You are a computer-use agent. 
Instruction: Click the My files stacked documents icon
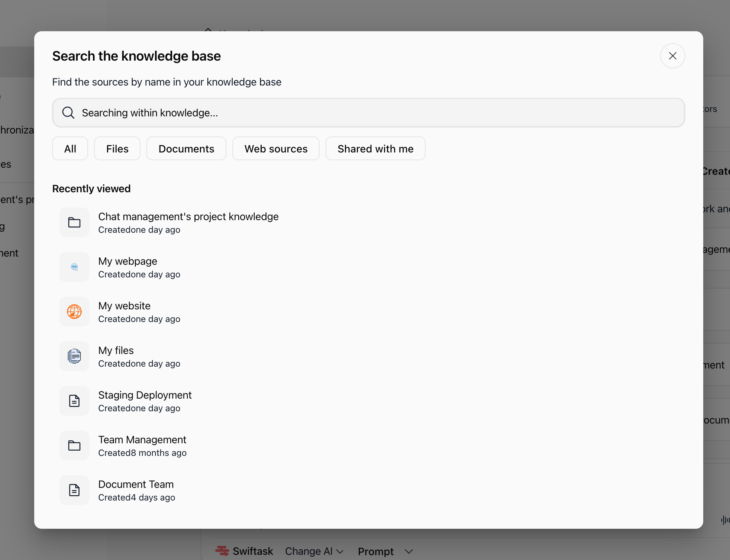(74, 356)
